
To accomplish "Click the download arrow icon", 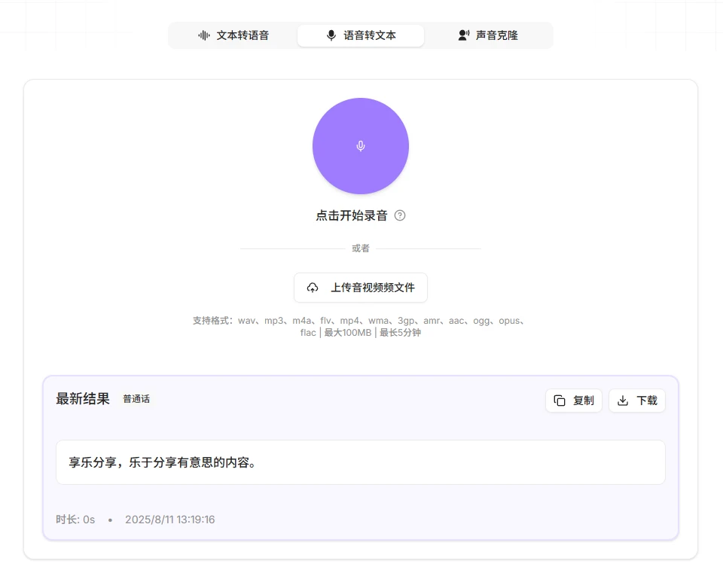I will 623,401.
